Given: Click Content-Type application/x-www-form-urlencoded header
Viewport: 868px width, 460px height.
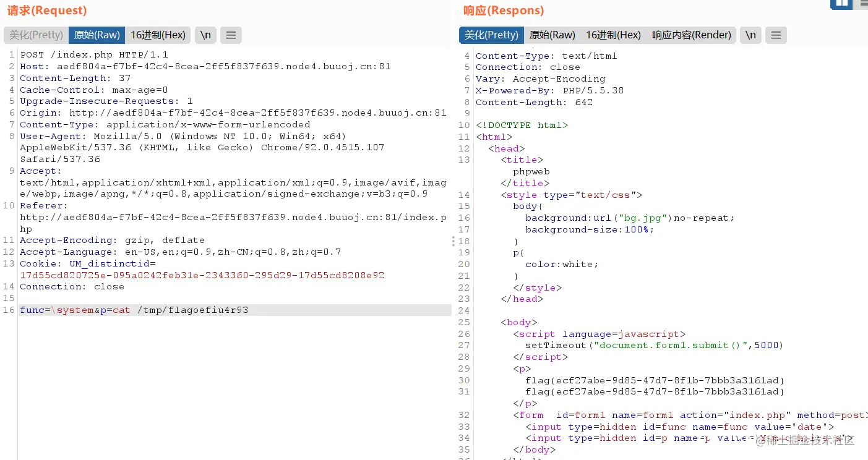Looking at the screenshot, I should tap(165, 124).
